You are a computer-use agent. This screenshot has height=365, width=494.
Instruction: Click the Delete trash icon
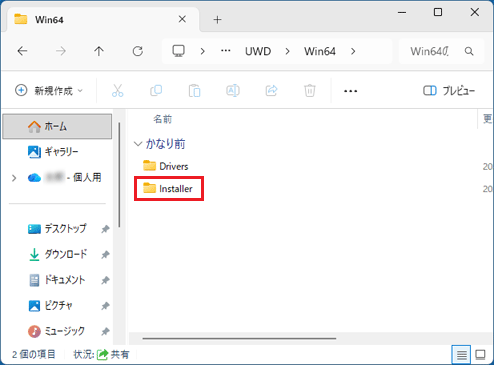click(310, 91)
